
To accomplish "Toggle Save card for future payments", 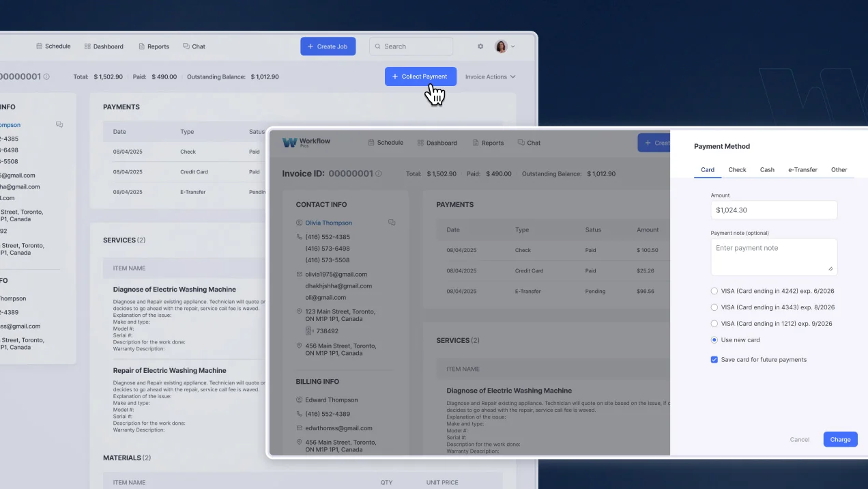I will pos(714,359).
